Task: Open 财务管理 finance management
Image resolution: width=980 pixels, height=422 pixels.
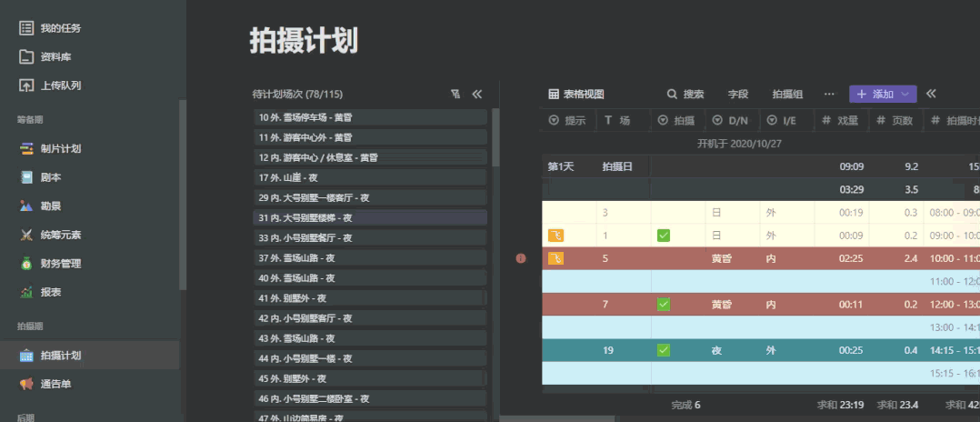Action: (50, 264)
